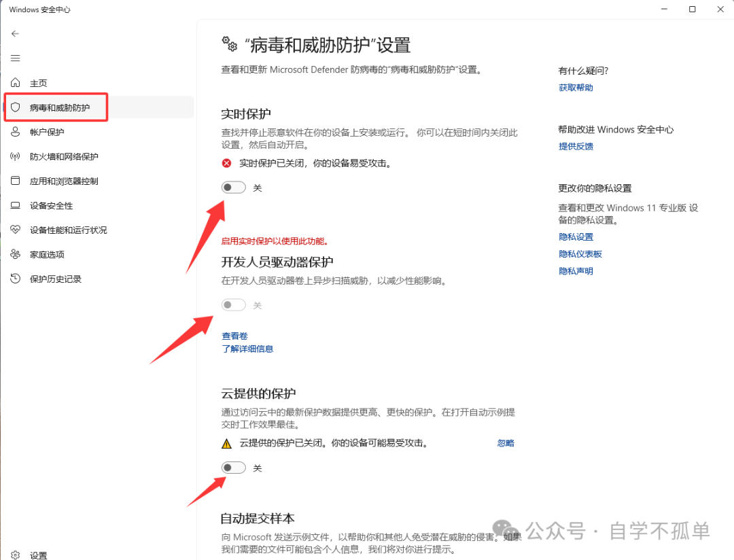
Task: Enable the 云提供的保护 toggle
Action: 234,468
